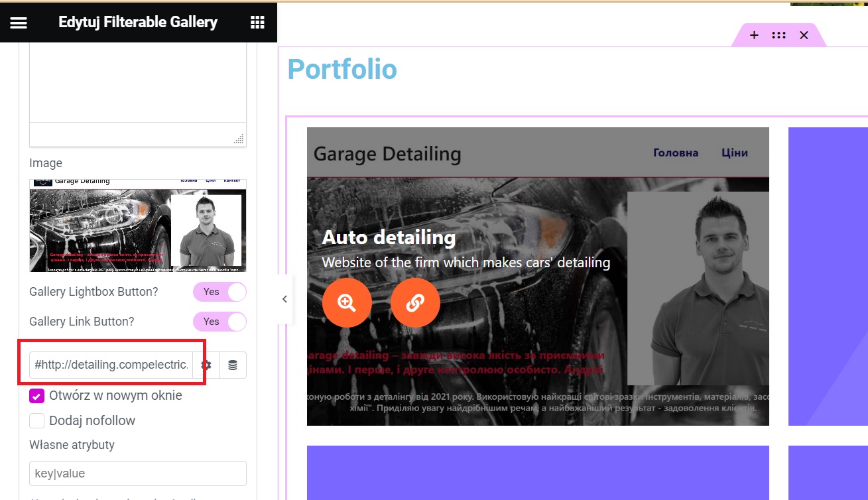Delete section with the X icon

point(804,35)
